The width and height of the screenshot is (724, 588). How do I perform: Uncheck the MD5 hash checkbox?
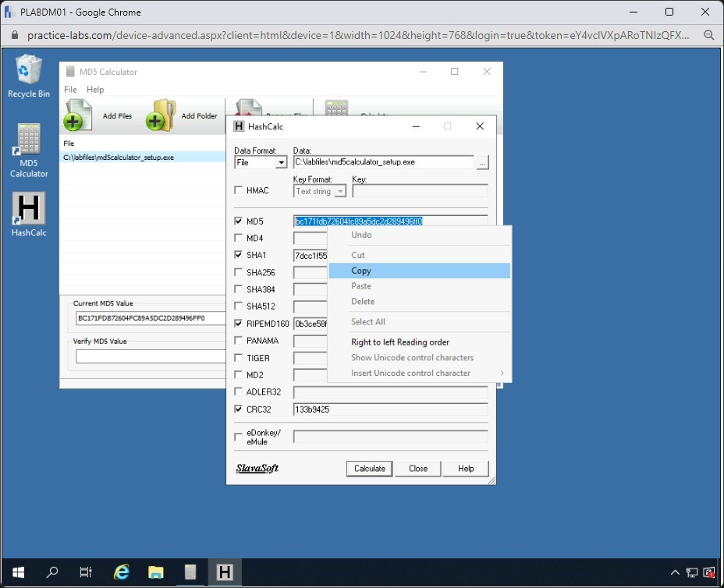tap(239, 221)
